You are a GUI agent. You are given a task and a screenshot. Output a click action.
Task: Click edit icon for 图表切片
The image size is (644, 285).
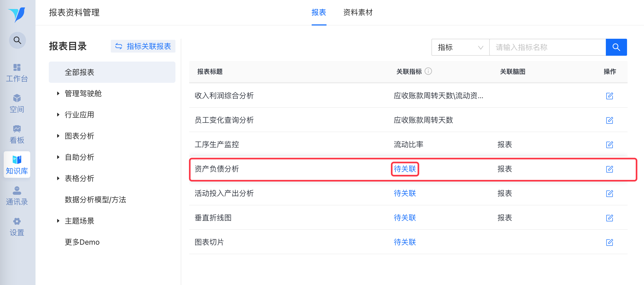[x=610, y=242]
